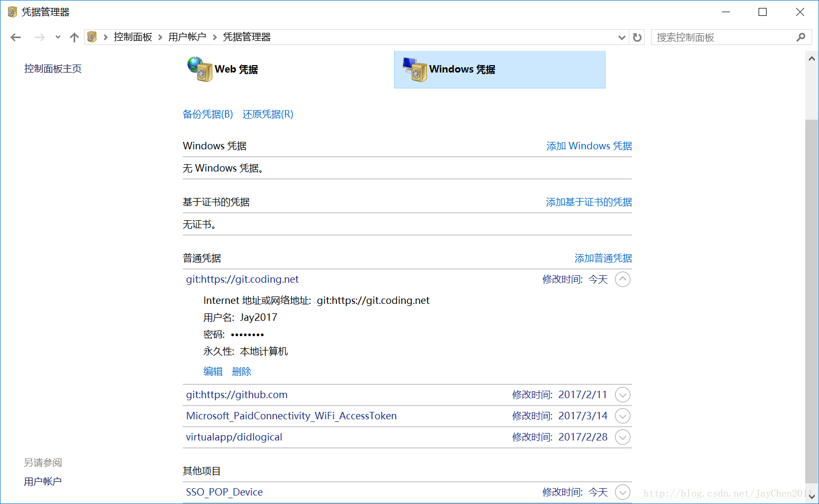Expand the git:https://github.com credential
The width and height of the screenshot is (819, 504).
(623, 395)
